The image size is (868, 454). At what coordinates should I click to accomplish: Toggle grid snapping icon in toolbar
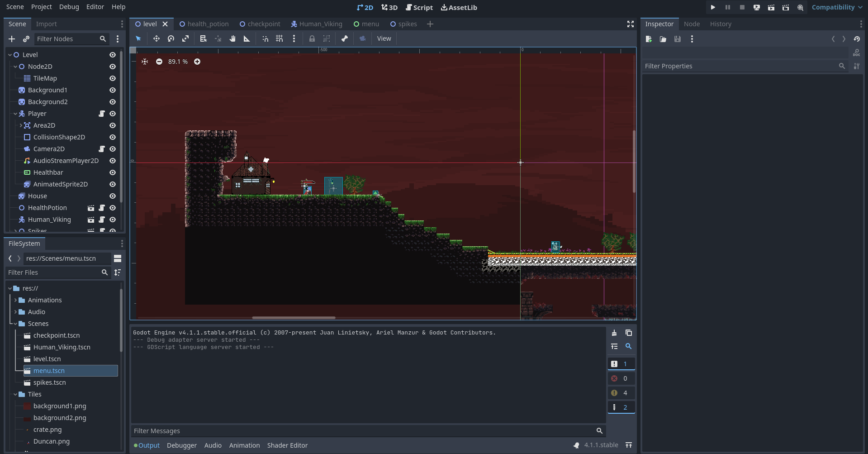click(280, 39)
